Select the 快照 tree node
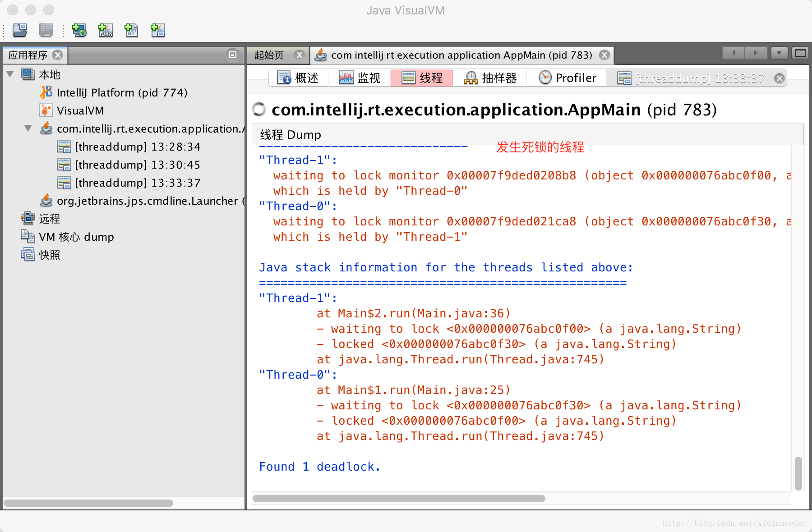 (50, 255)
